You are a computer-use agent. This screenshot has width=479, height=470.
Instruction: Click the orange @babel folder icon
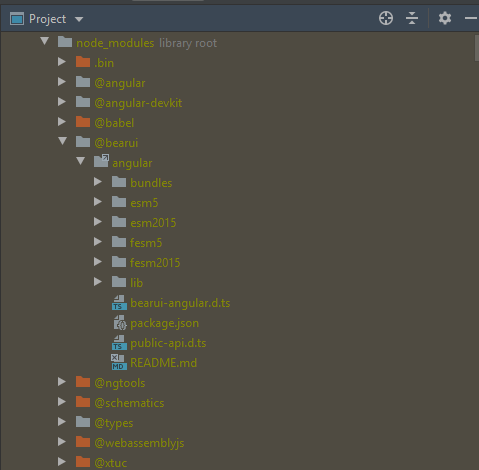[83, 122]
